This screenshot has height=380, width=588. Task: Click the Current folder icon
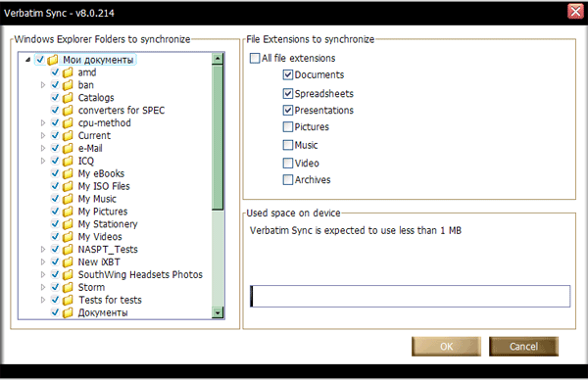point(68,136)
